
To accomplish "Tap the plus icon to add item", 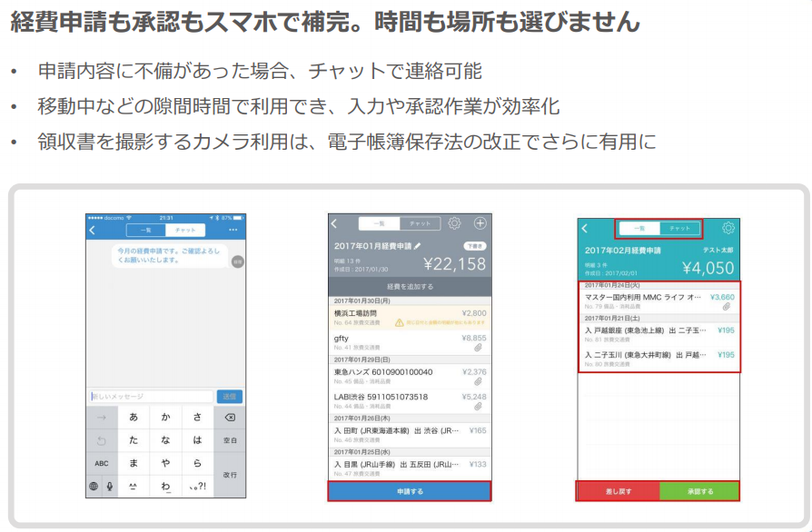I will 480,223.
